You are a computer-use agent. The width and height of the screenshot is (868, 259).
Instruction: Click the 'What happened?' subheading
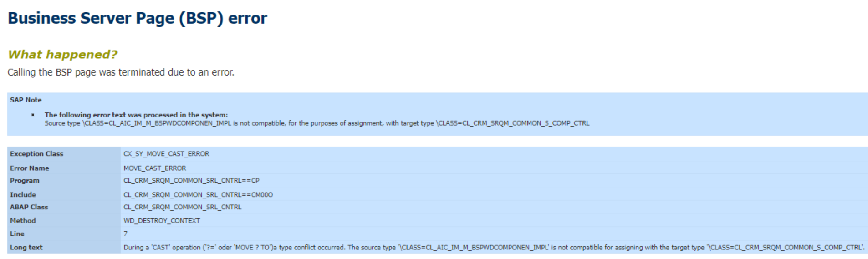62,55
